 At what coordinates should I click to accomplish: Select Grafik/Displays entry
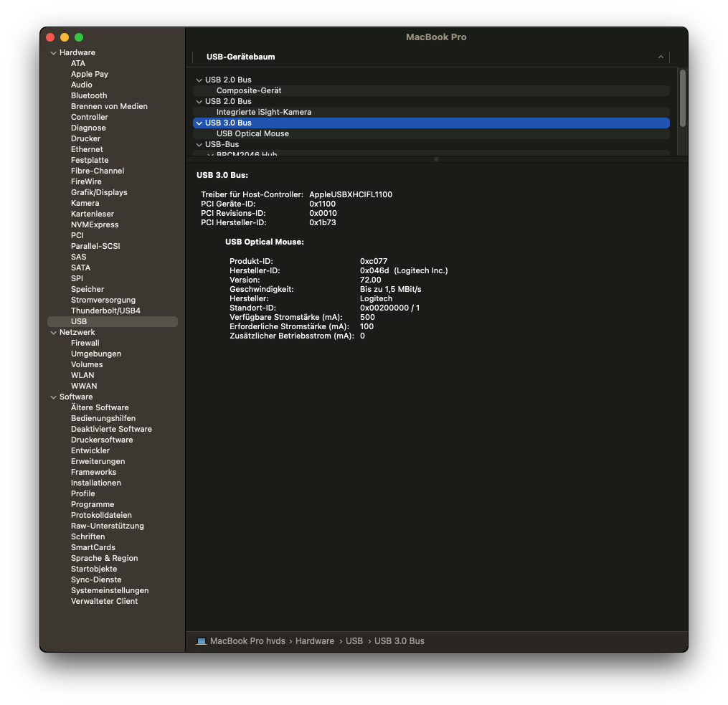tap(99, 192)
